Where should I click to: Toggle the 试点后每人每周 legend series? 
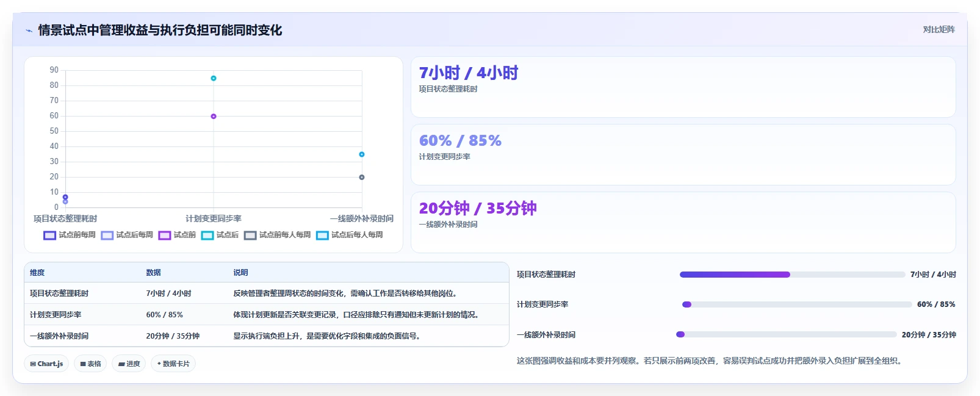(x=350, y=235)
